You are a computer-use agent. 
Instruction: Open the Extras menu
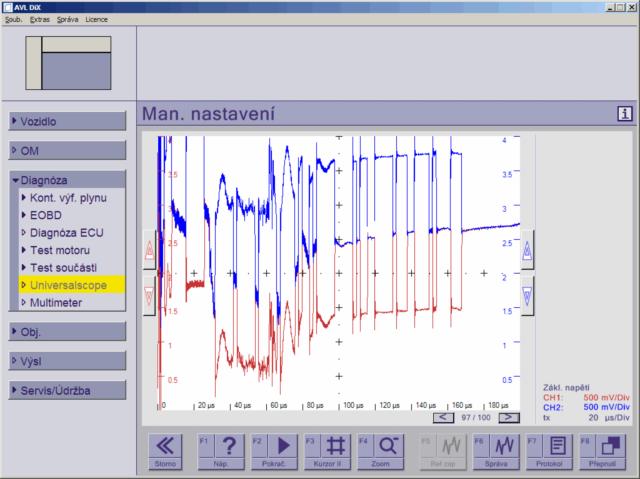[x=40, y=19]
